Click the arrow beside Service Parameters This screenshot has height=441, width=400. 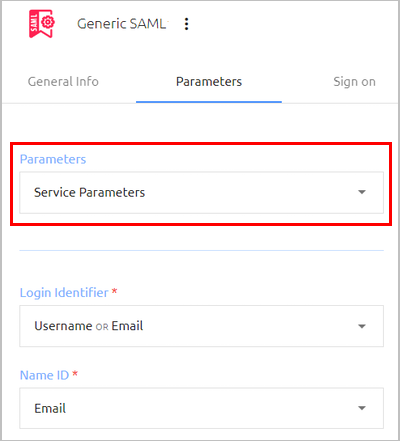click(x=362, y=192)
